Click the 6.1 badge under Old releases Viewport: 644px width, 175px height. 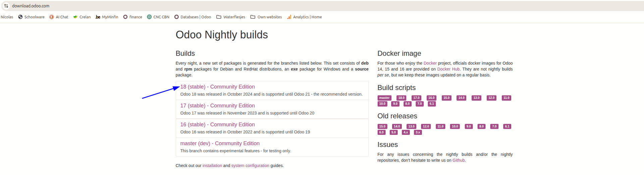507,126
